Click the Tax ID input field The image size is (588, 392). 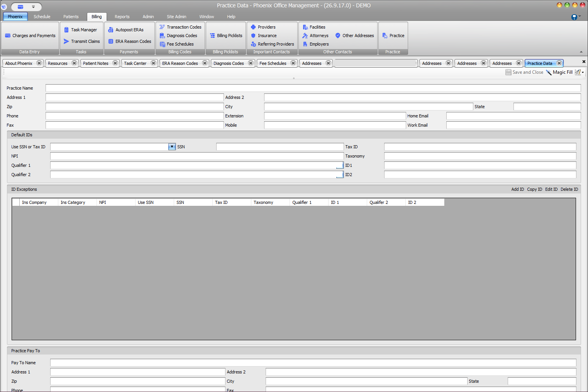click(480, 147)
